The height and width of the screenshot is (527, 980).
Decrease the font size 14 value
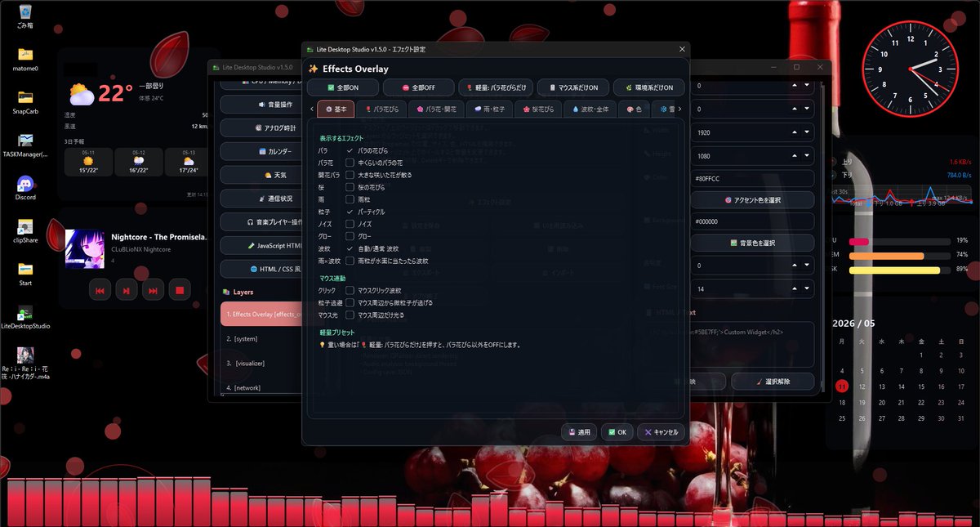click(x=807, y=288)
